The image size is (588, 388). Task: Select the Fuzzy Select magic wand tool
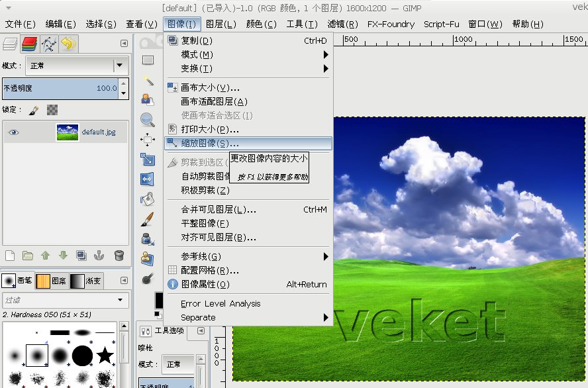(x=148, y=80)
